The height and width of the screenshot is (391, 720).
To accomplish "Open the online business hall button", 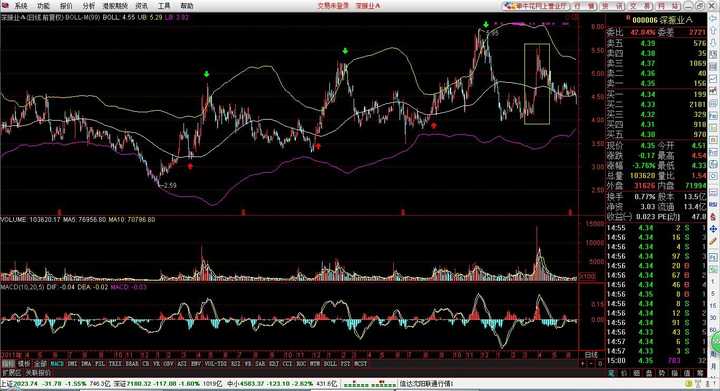I will pyautogui.click(x=536, y=6).
